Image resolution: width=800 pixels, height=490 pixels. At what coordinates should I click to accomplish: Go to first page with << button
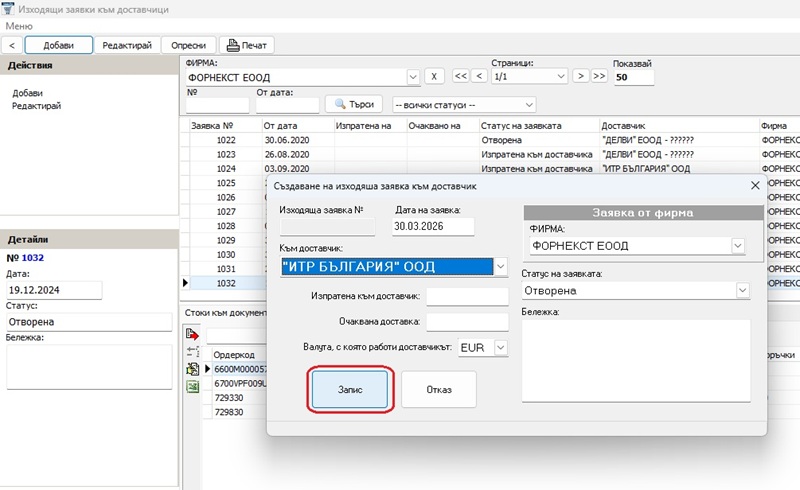coord(461,76)
